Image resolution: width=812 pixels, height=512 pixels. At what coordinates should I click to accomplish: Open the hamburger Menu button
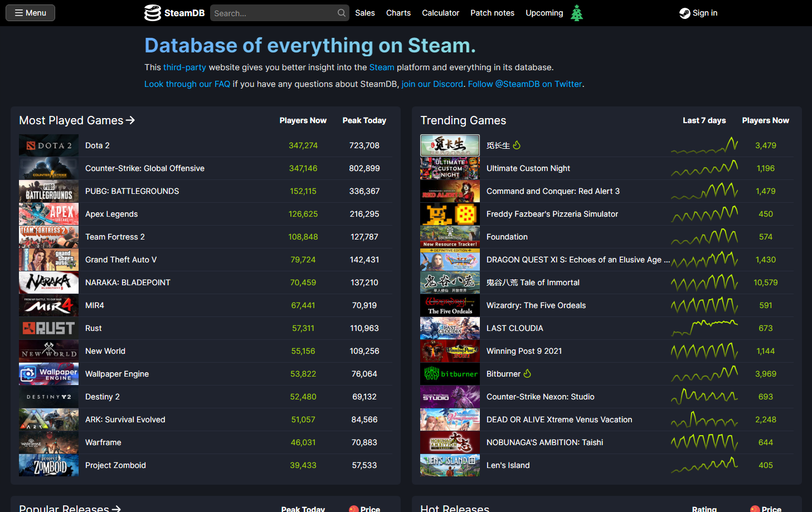click(30, 13)
